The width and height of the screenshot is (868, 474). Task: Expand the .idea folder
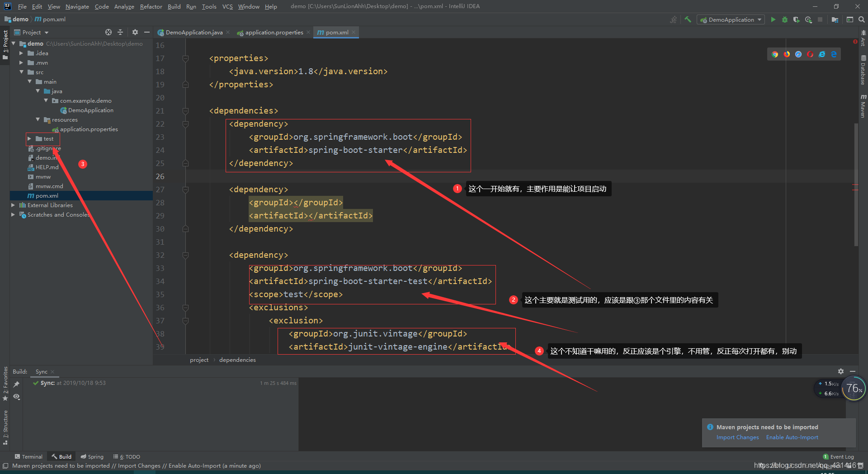click(x=21, y=53)
